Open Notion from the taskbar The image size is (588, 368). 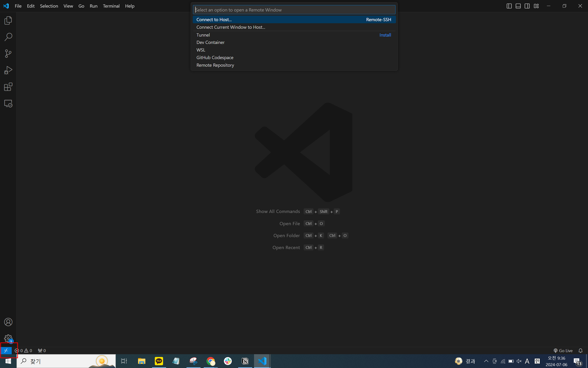[245, 361]
